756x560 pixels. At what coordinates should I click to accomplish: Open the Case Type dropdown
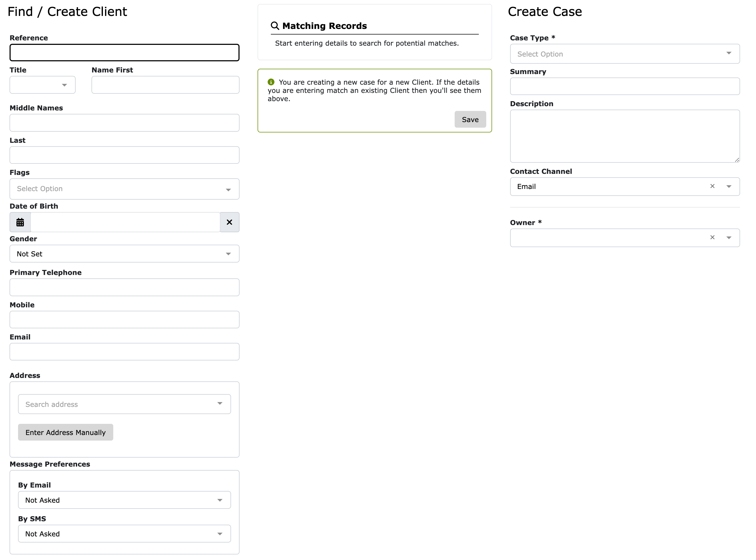(625, 54)
